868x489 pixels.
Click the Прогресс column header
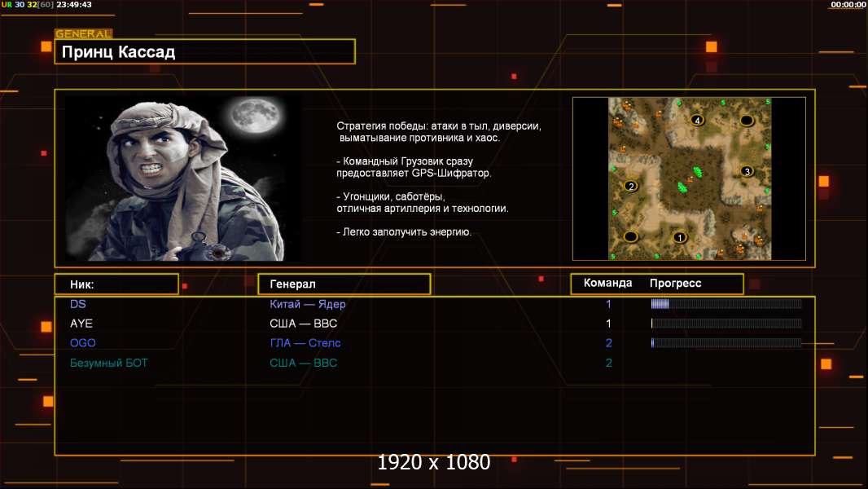coord(675,283)
